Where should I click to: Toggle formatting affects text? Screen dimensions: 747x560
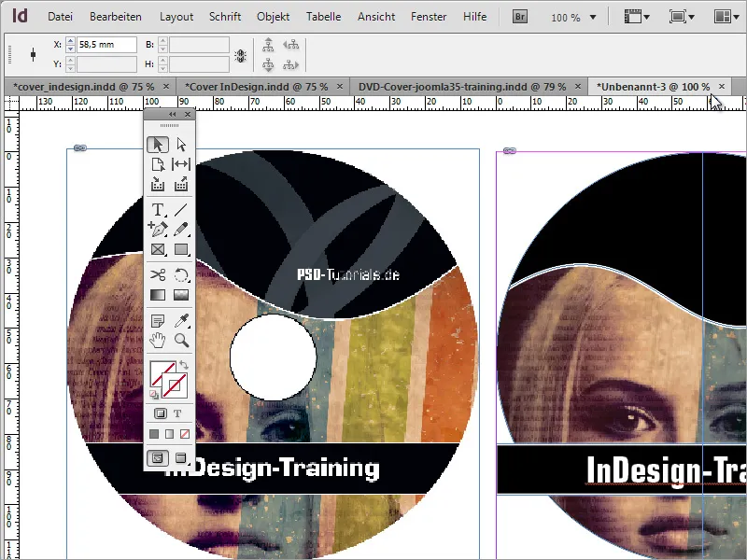click(x=177, y=413)
